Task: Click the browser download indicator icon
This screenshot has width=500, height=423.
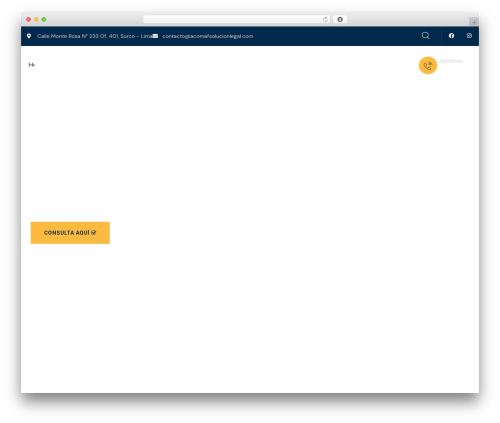Action: coord(340,19)
